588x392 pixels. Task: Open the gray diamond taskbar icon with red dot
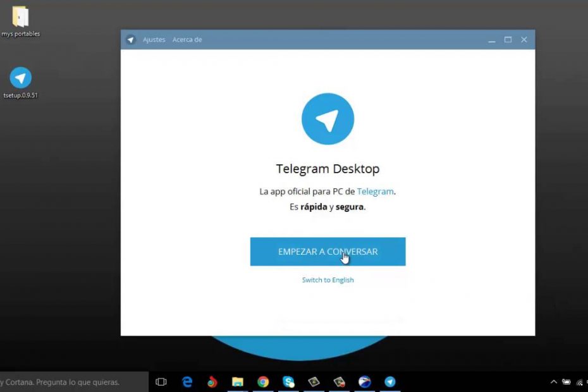point(339,382)
